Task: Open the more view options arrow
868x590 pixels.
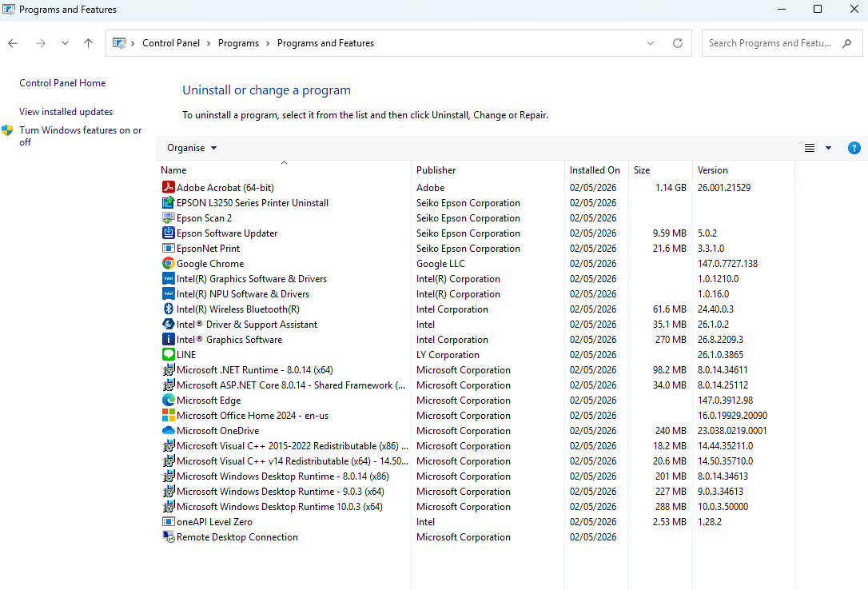Action: (x=828, y=148)
